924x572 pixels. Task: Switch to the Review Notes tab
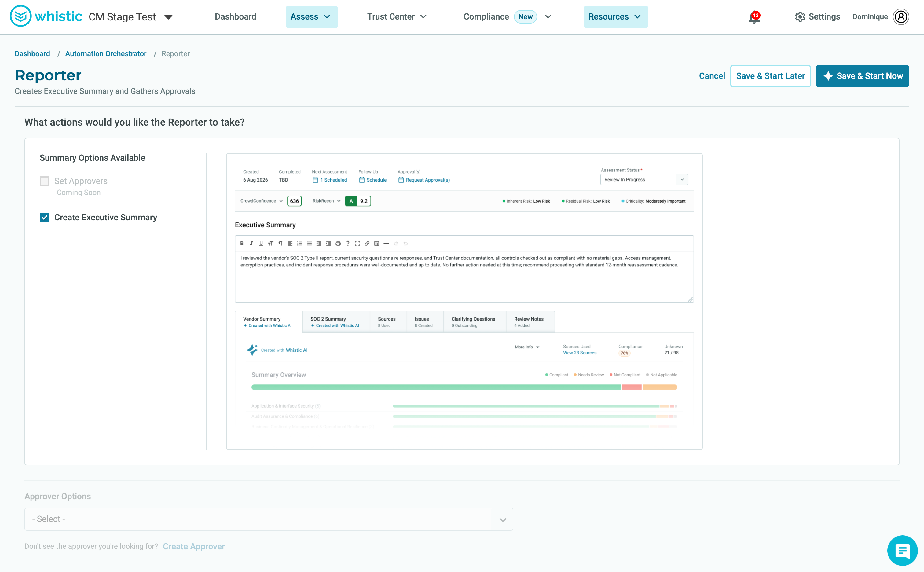(x=530, y=322)
